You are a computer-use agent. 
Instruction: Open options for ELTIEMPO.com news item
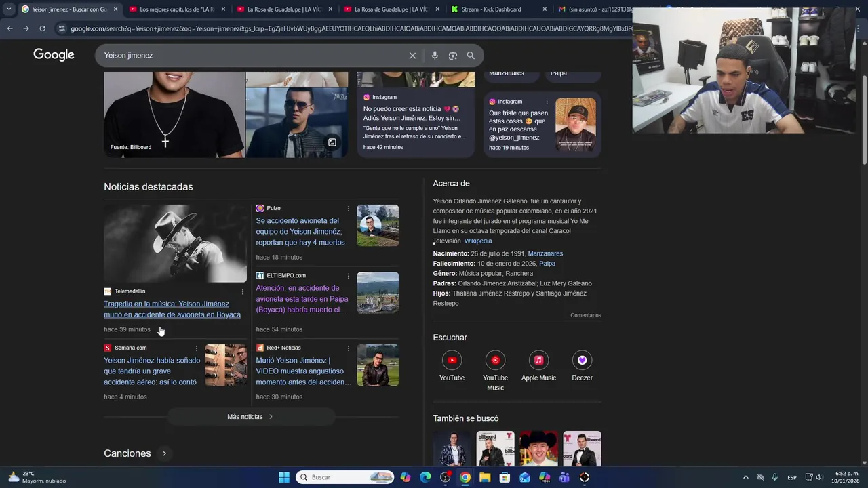(349, 276)
